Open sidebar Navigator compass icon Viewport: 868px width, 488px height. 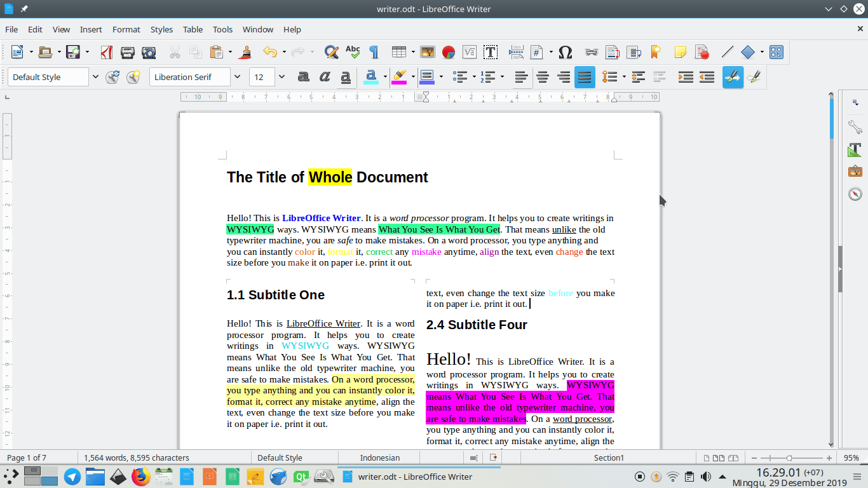click(x=855, y=194)
